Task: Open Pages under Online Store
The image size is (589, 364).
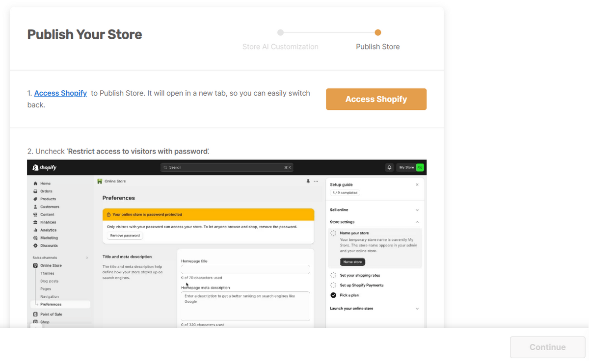Action: pos(46,289)
